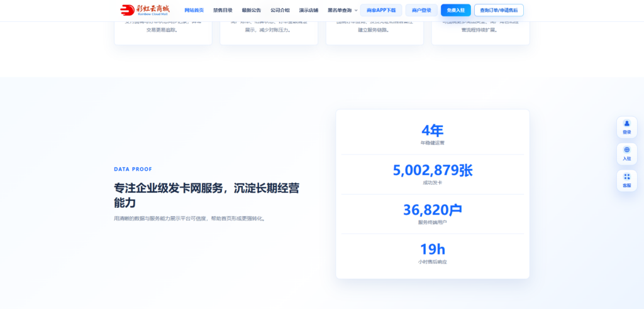Screen dimensions: 644x309
Task: Open 查询订单/申请售后 button
Action: 499,10
